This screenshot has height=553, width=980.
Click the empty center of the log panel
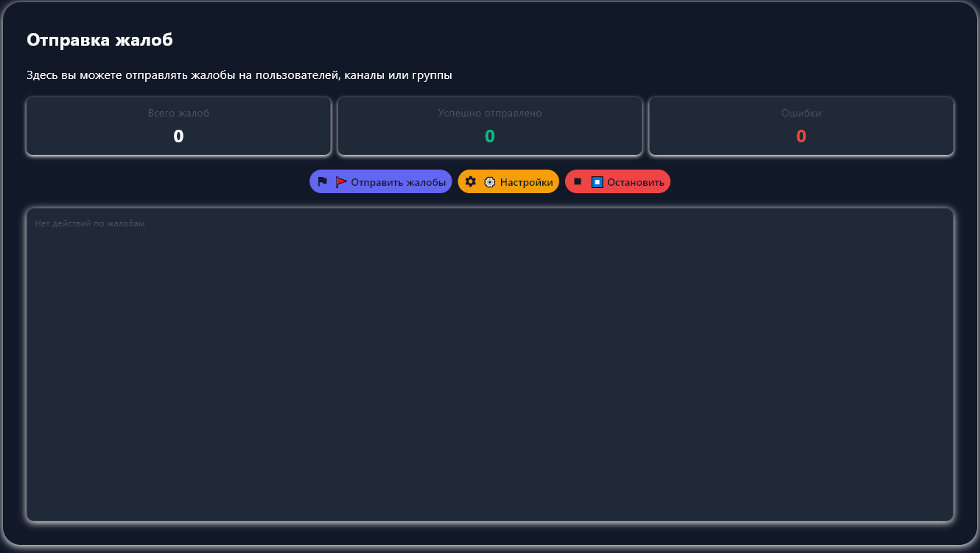point(490,365)
